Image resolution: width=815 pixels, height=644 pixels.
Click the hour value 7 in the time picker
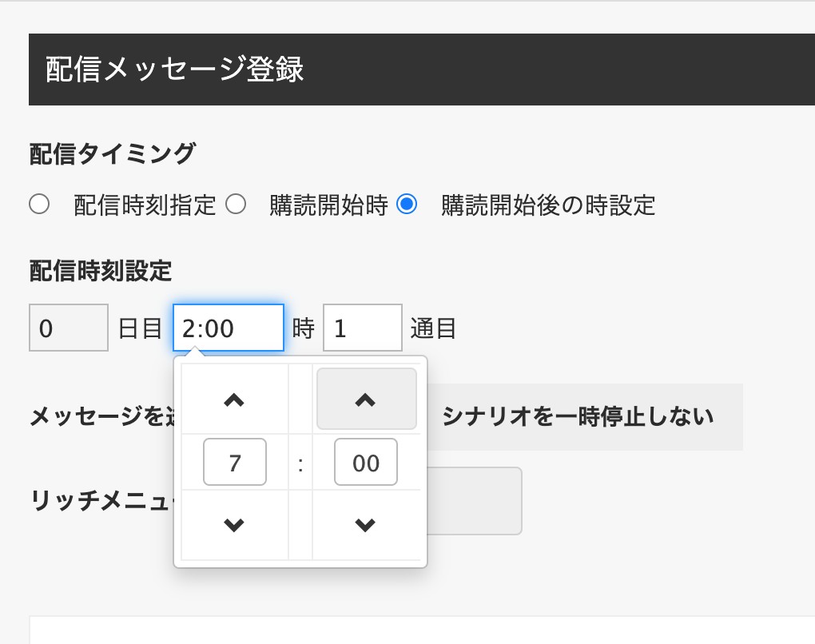234,462
